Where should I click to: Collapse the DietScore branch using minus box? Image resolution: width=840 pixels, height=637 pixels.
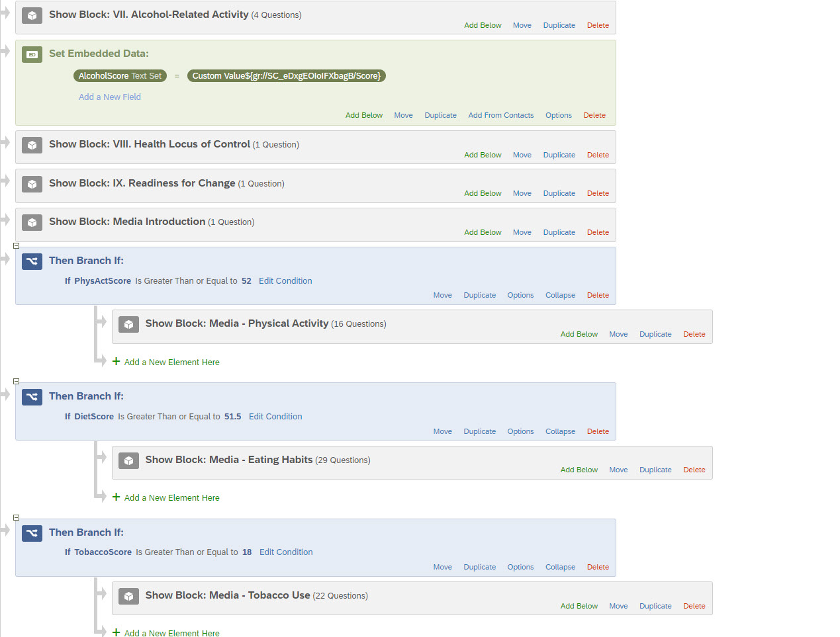(x=17, y=382)
